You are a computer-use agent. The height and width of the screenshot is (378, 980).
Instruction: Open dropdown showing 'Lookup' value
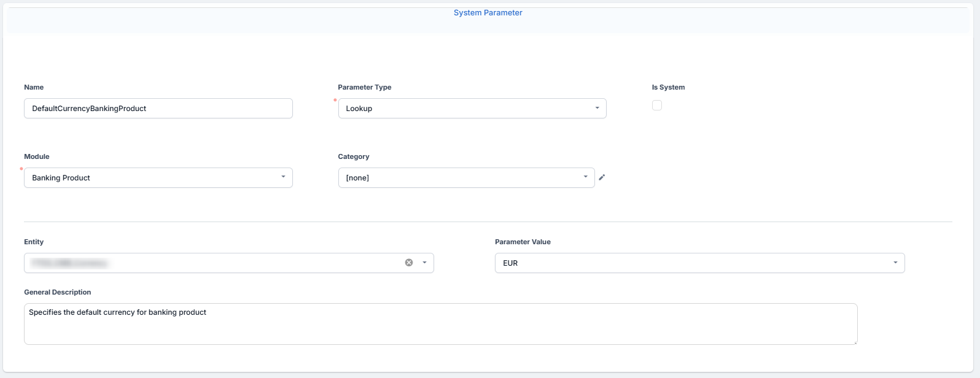(x=467, y=109)
